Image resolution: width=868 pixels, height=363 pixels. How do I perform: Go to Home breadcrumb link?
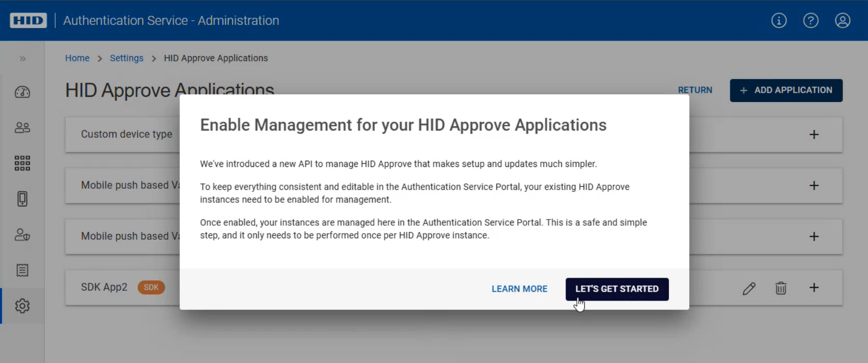point(77,58)
